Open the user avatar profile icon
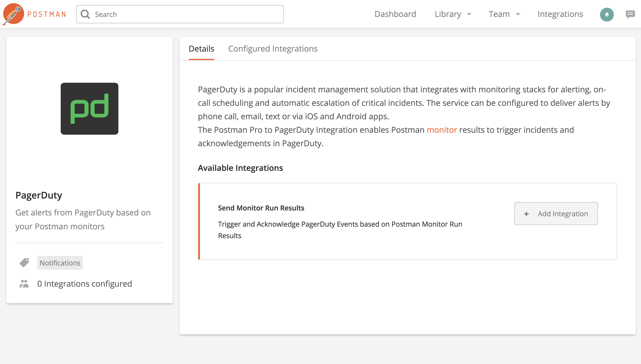The image size is (641, 364). coord(607,14)
